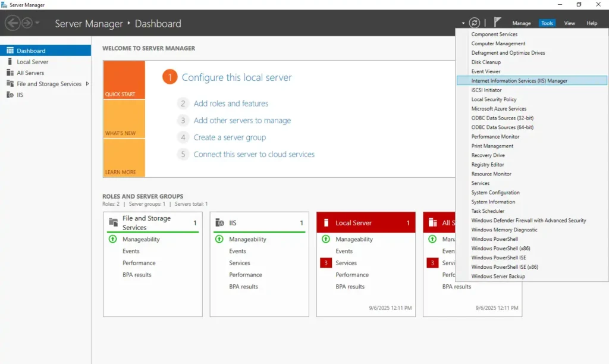Image resolution: width=609 pixels, height=364 pixels.
Task: Click Add other servers to manage
Action: pos(242,120)
